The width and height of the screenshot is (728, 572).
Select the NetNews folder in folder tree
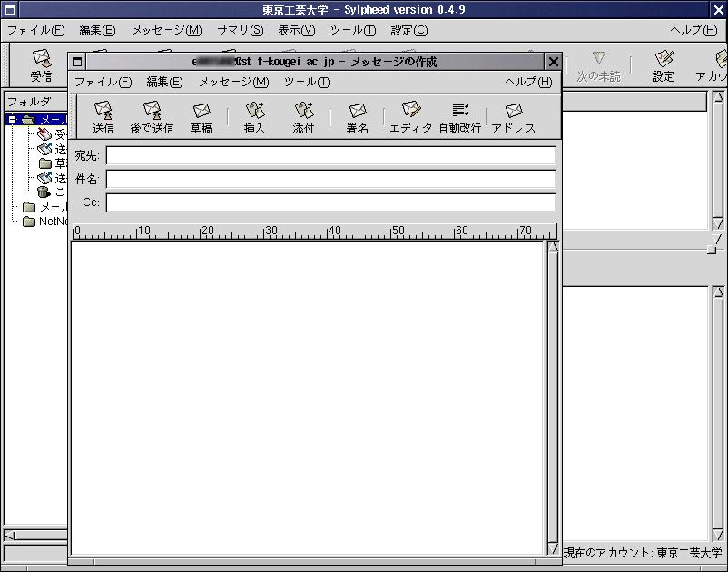coord(47,221)
